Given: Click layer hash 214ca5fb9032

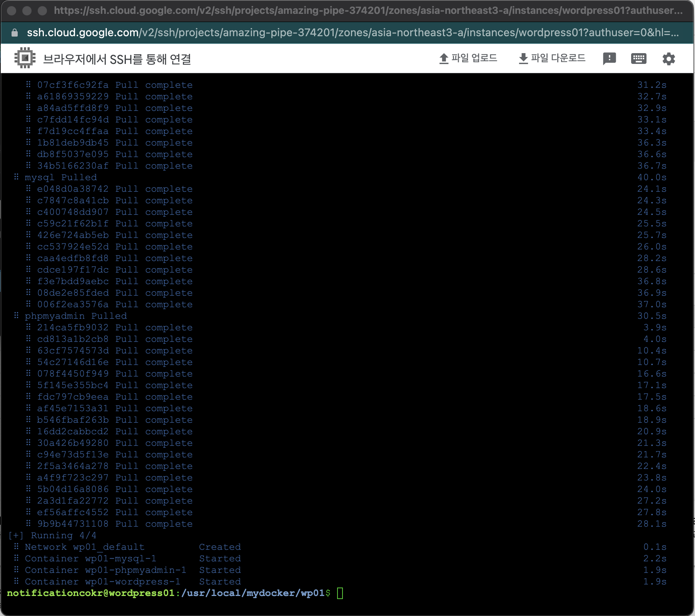Looking at the screenshot, I should point(73,328).
